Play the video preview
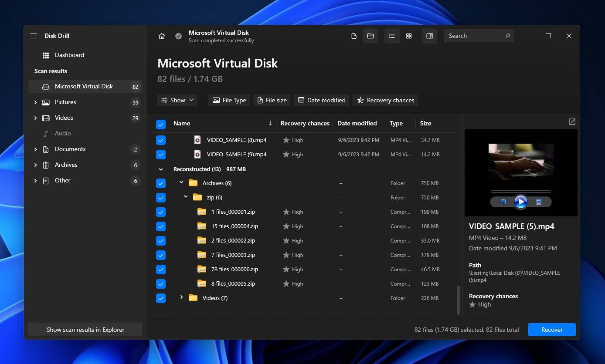Screen dimensions: 605x364 [521, 202]
